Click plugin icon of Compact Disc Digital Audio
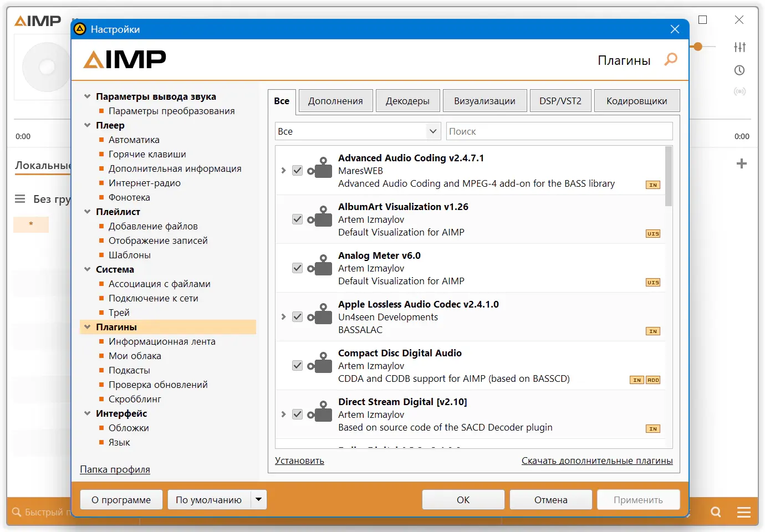 pos(320,363)
